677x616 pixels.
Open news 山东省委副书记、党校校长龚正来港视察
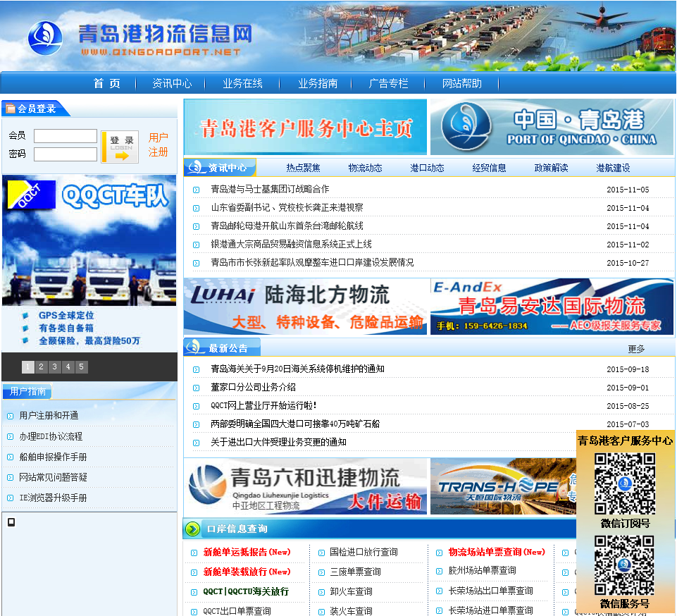pos(287,208)
